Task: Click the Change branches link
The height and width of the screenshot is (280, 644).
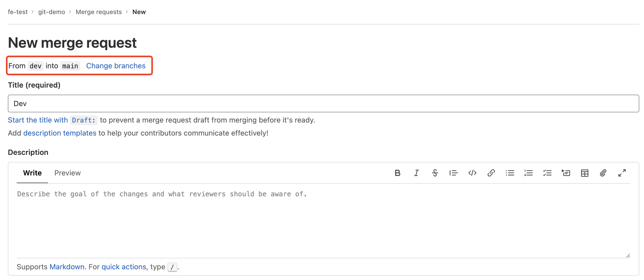Action: (116, 66)
